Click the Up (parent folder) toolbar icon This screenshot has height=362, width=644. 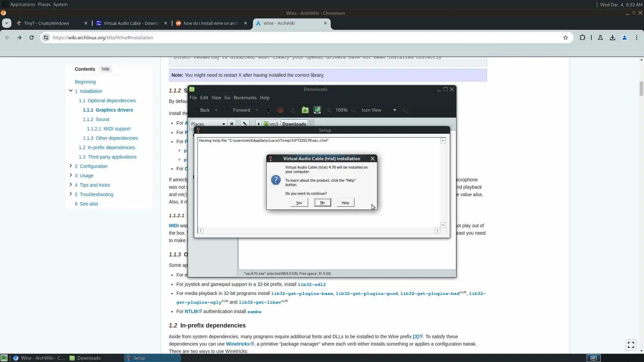(268, 110)
